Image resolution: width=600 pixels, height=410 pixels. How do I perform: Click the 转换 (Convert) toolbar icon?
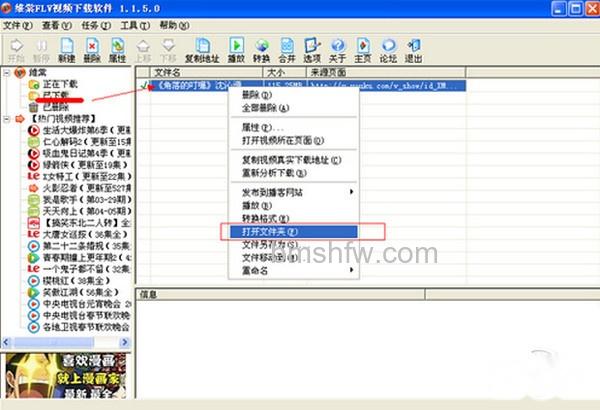(x=262, y=50)
